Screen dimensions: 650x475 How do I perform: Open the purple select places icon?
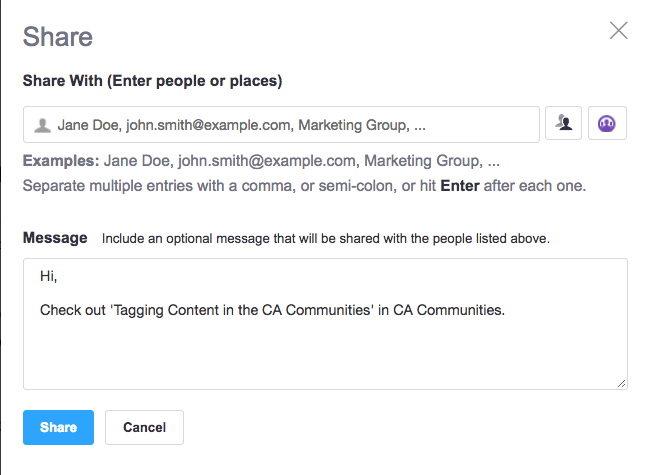tap(607, 123)
